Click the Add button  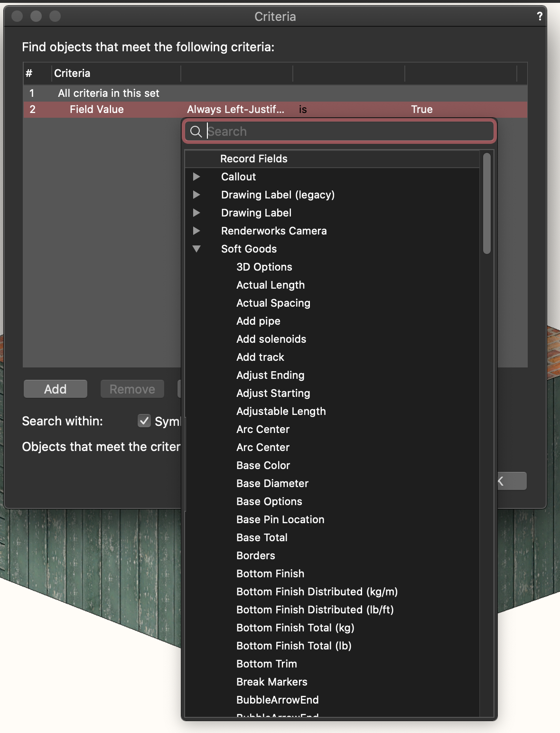pos(56,389)
